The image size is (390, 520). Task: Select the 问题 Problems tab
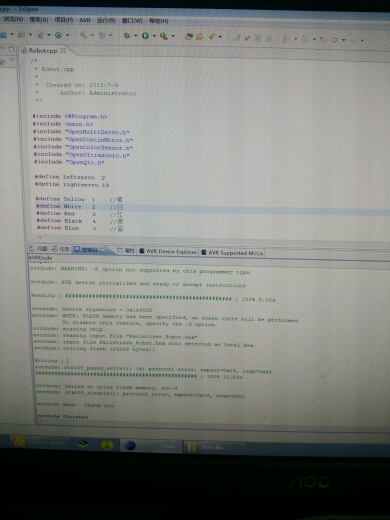coord(39,249)
